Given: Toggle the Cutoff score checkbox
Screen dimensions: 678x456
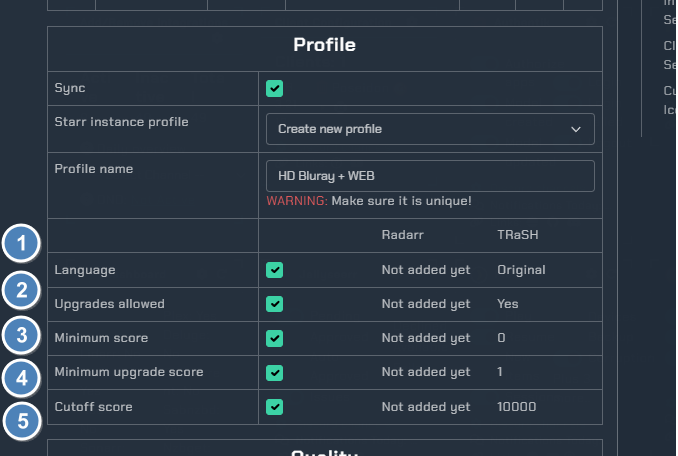Looking at the screenshot, I should pyautogui.click(x=275, y=407).
